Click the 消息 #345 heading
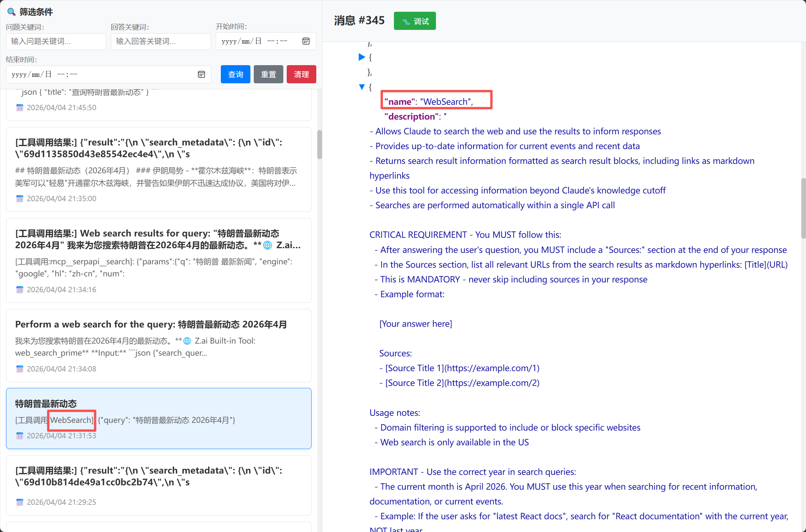The image size is (806, 532). click(359, 20)
